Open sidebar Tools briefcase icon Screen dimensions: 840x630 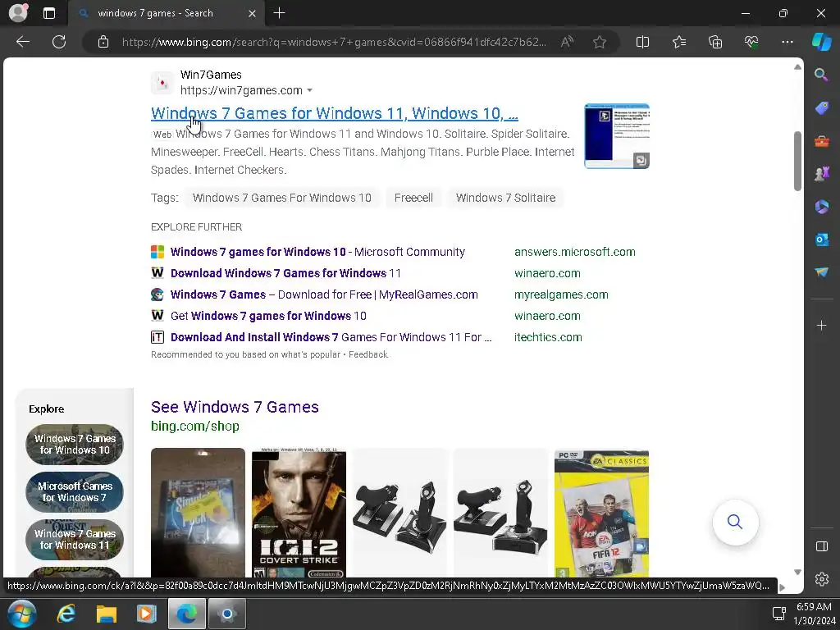click(x=821, y=141)
